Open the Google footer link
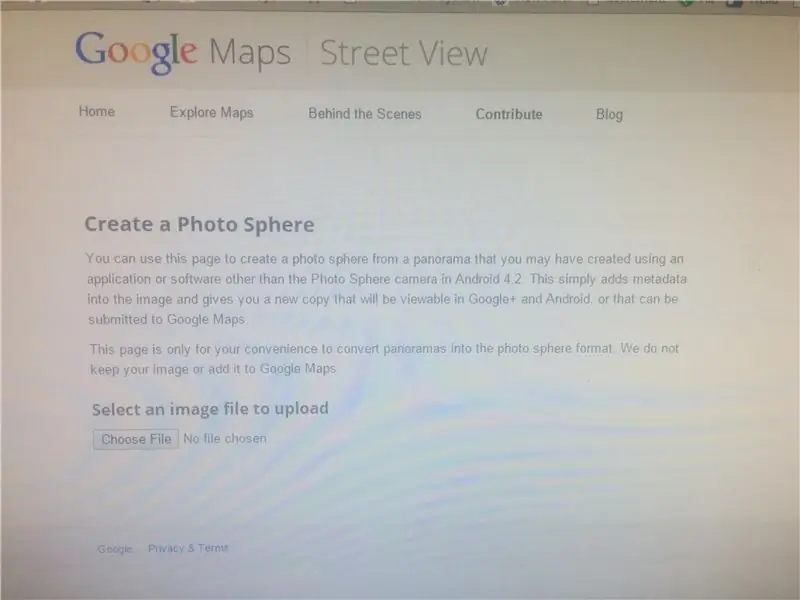Screen dimensions: 800x600 click(x=115, y=549)
